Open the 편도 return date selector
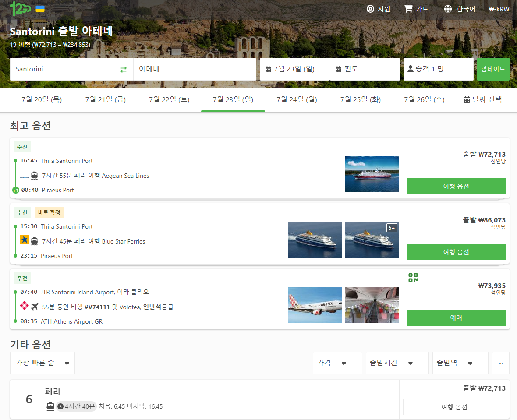 pos(365,69)
